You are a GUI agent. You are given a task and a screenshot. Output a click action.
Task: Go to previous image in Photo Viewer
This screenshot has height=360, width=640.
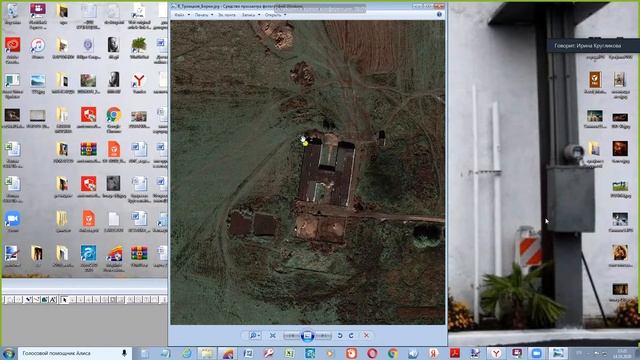(x=291, y=336)
